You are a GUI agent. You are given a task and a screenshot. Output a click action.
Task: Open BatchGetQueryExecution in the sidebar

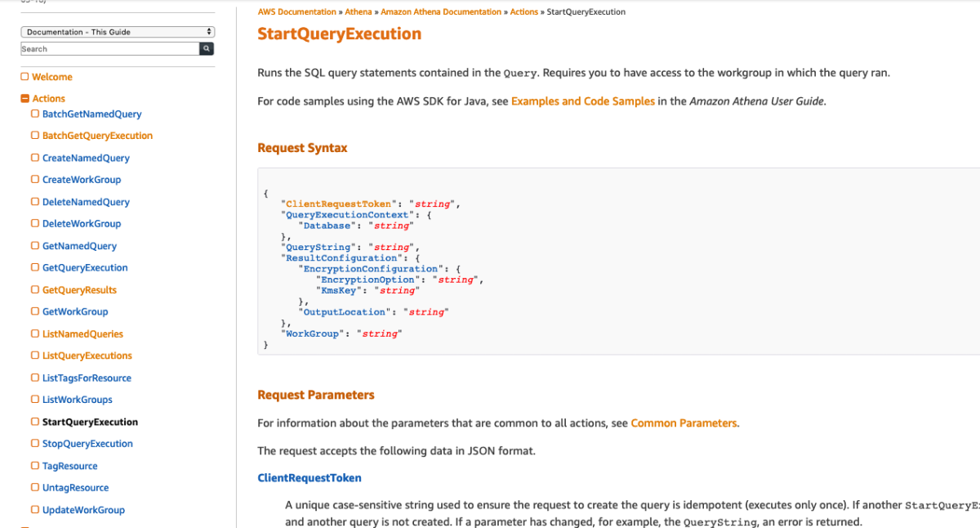pos(97,136)
